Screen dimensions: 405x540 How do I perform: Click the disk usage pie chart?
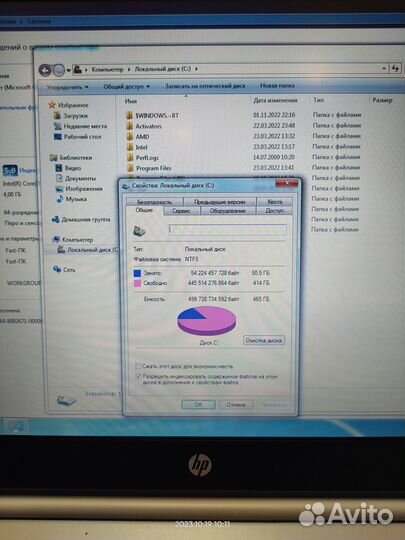[207, 321]
